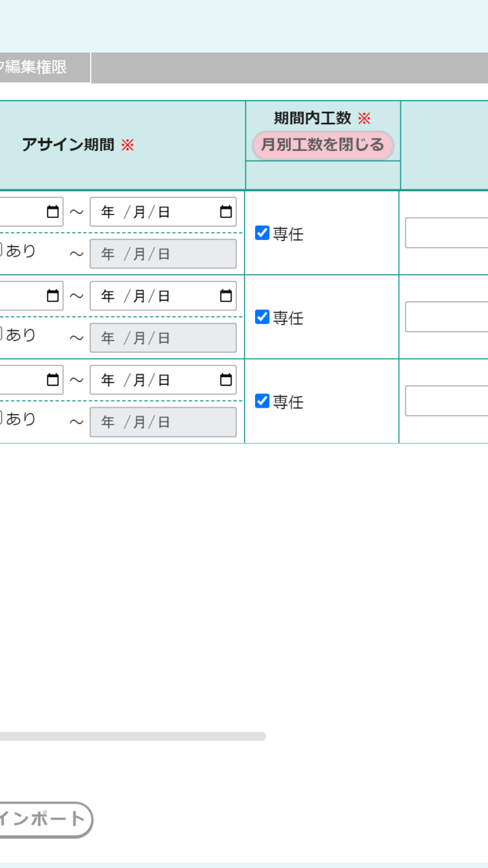
Task: Open calendar picker for third row start date
Action: pyautogui.click(x=53, y=380)
